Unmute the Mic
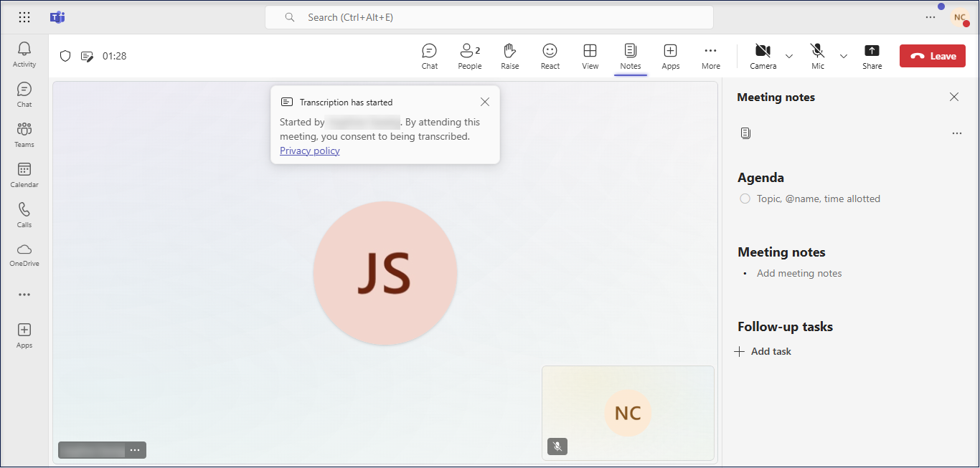This screenshot has height=468, width=980. 817,56
